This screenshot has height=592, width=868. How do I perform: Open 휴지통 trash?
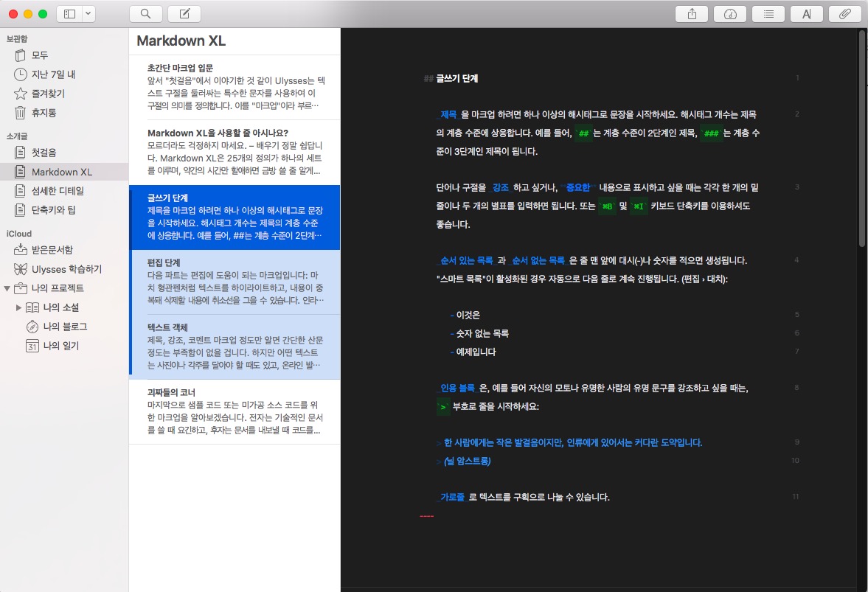point(64,112)
